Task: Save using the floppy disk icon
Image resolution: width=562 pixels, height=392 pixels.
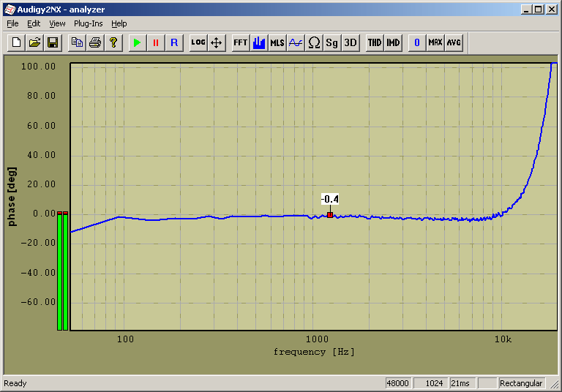Action: [x=53, y=42]
